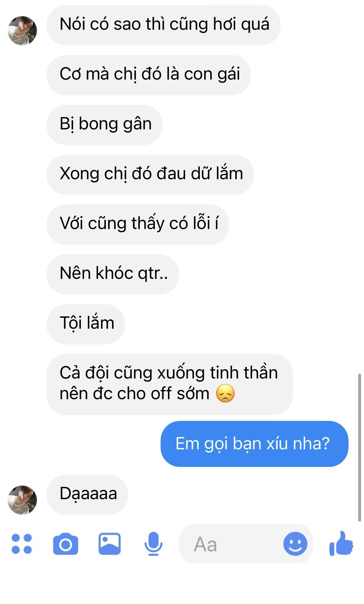The image size is (364, 604).
Task: Open the four-dot more actions menu
Action: coord(22,544)
